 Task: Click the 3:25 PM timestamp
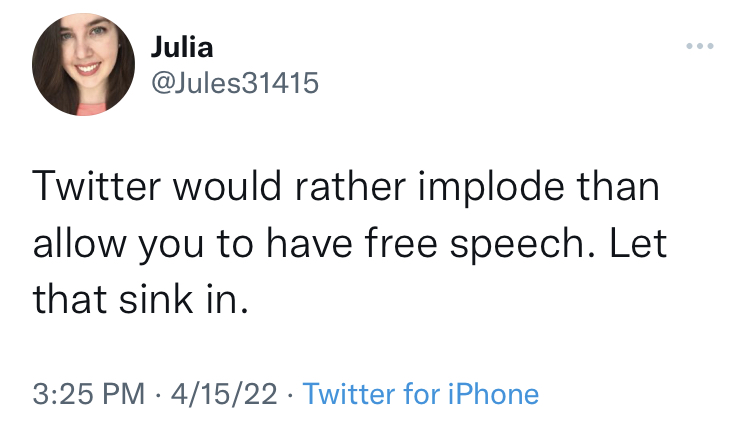[89, 393]
